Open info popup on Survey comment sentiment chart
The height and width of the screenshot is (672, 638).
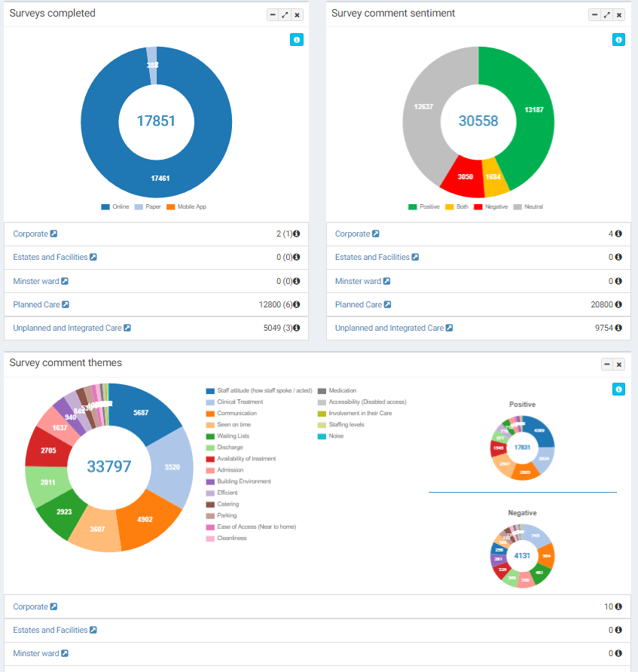tap(618, 39)
